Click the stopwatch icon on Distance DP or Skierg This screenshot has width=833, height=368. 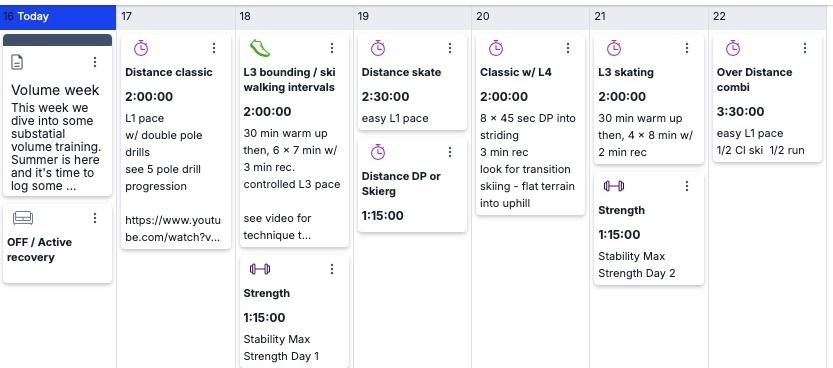[378, 152]
